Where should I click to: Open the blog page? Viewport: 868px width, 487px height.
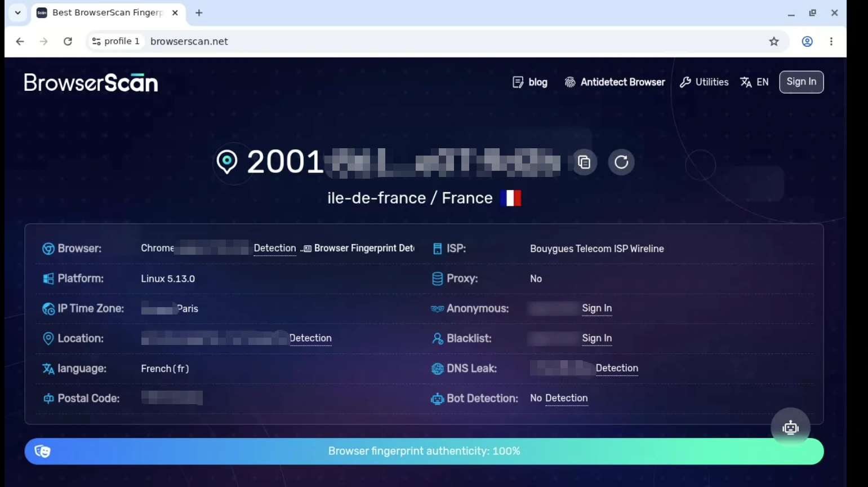[530, 82]
